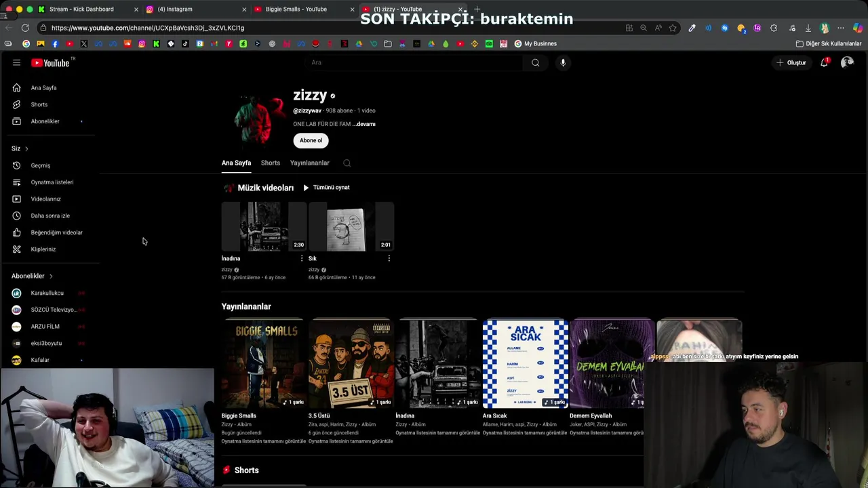
Task: Expand channel description via ...devamı
Action: pyautogui.click(x=364, y=124)
